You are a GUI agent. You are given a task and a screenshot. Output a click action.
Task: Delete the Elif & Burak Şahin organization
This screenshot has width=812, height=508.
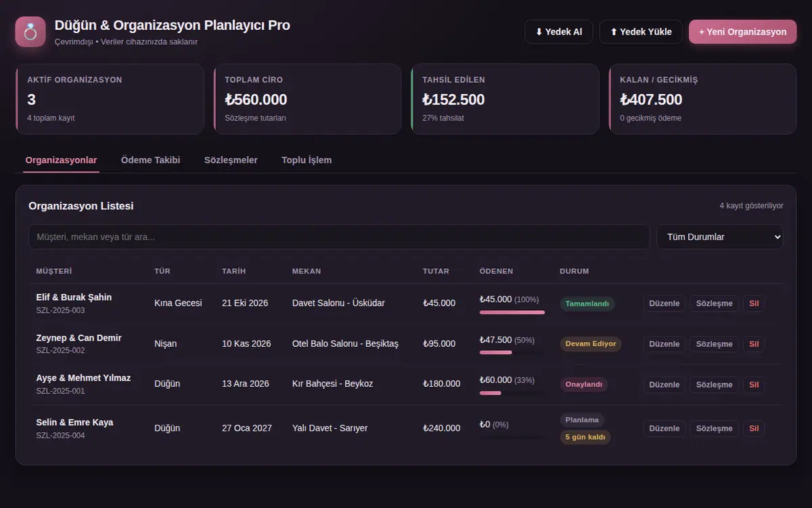(754, 303)
